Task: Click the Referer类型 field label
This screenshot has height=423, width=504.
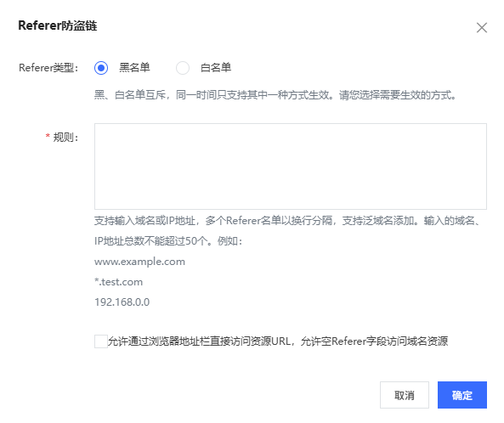Action: pos(48,68)
